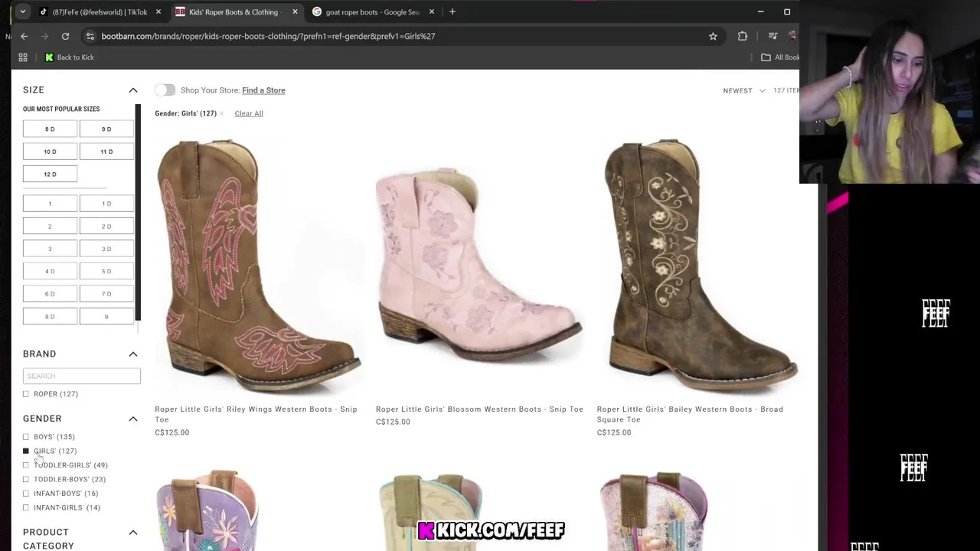
Task: Select popular size 8 D
Action: pyautogui.click(x=50, y=129)
